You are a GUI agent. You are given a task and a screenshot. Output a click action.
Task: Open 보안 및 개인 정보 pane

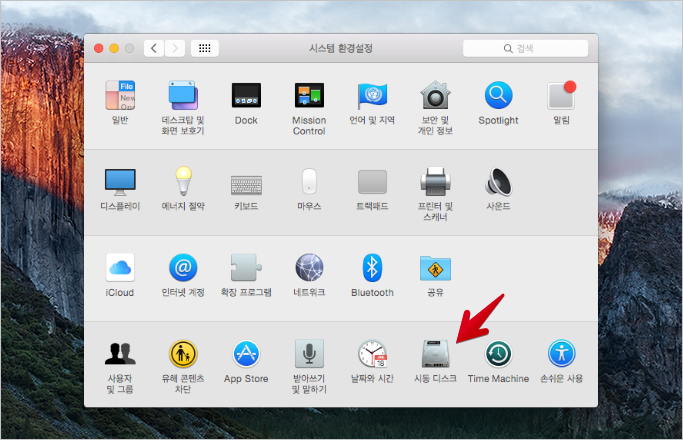tap(435, 95)
